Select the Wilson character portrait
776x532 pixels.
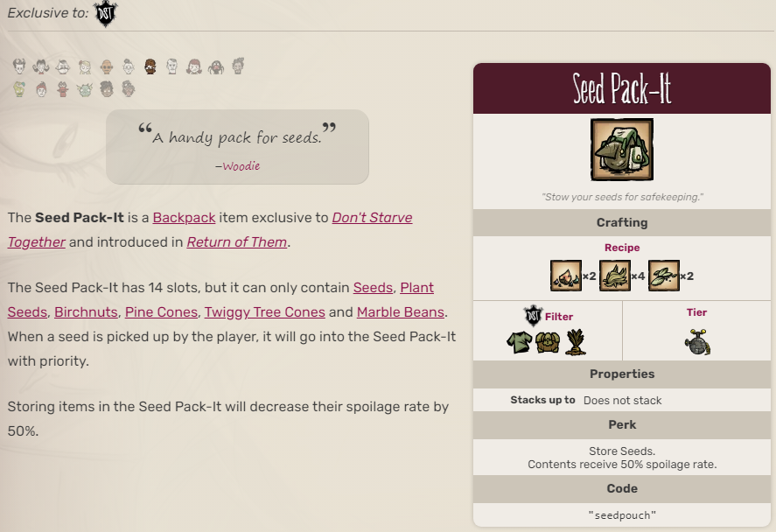[x=19, y=66]
